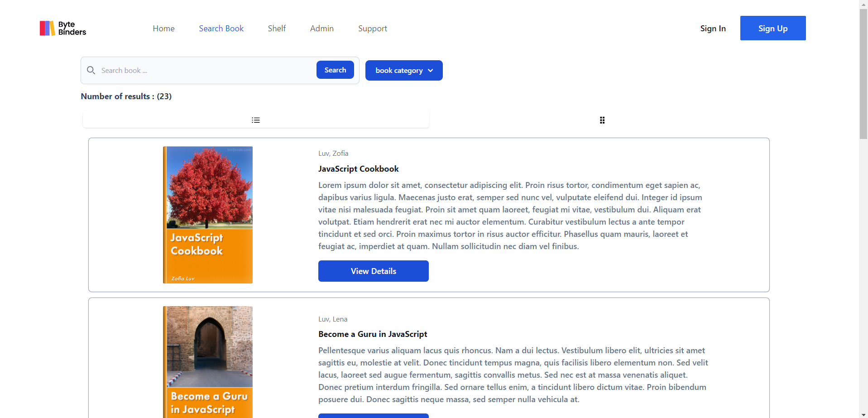
Task: Open the Become a Guru cover thumbnail
Action: 208,361
